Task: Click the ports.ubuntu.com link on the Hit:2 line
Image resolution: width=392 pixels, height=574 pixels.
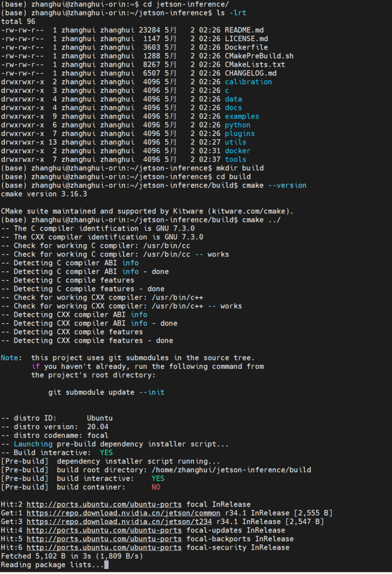Action: tap(104, 504)
